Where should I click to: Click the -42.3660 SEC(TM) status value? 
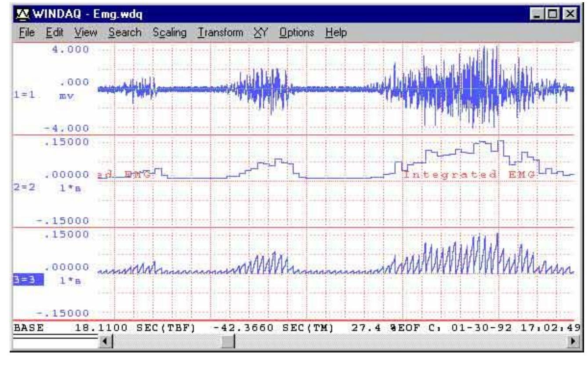[x=274, y=327]
